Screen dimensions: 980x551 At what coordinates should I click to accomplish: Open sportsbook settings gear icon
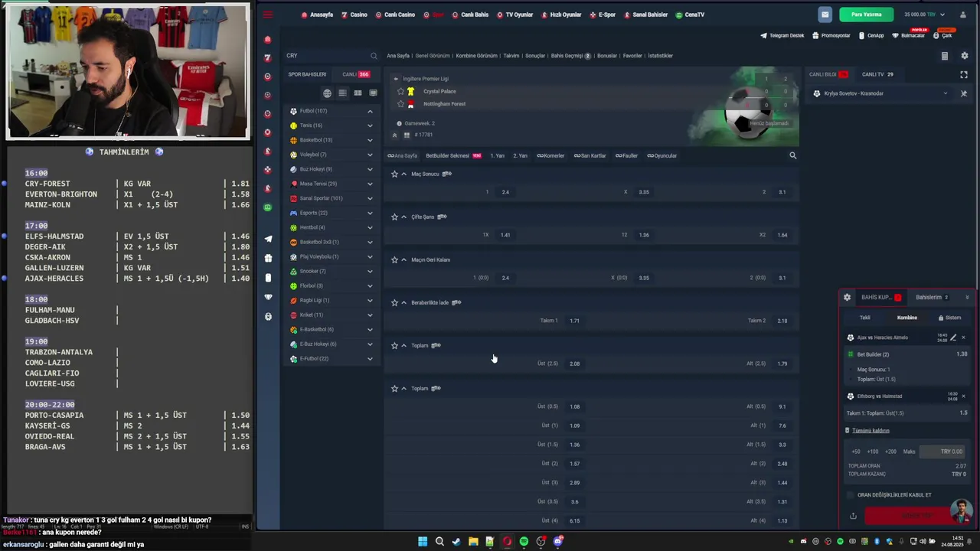click(x=964, y=56)
